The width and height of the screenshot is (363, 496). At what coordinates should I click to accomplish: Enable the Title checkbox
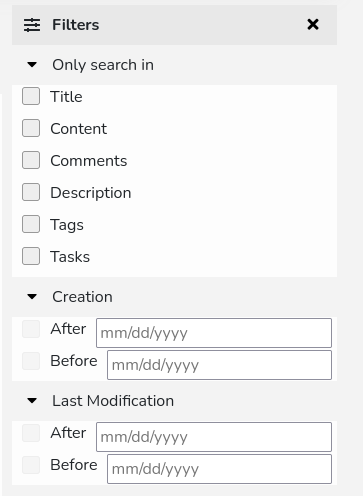pyautogui.click(x=31, y=96)
